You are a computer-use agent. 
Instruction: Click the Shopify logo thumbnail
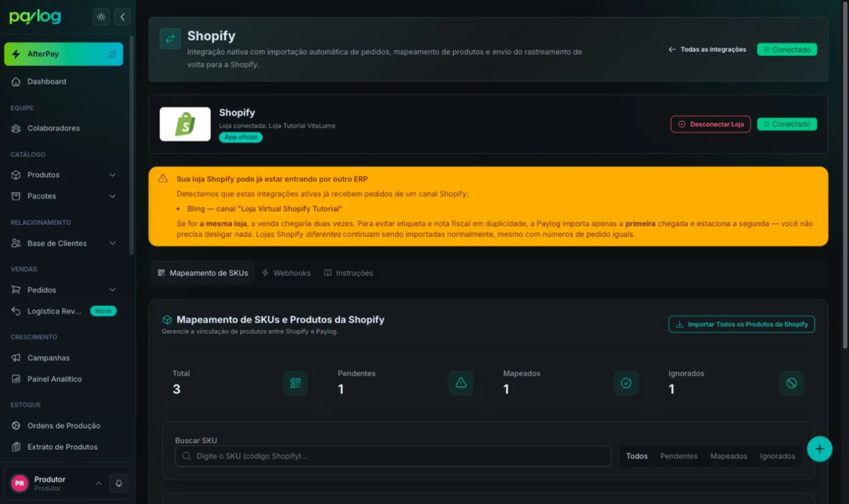(x=185, y=124)
